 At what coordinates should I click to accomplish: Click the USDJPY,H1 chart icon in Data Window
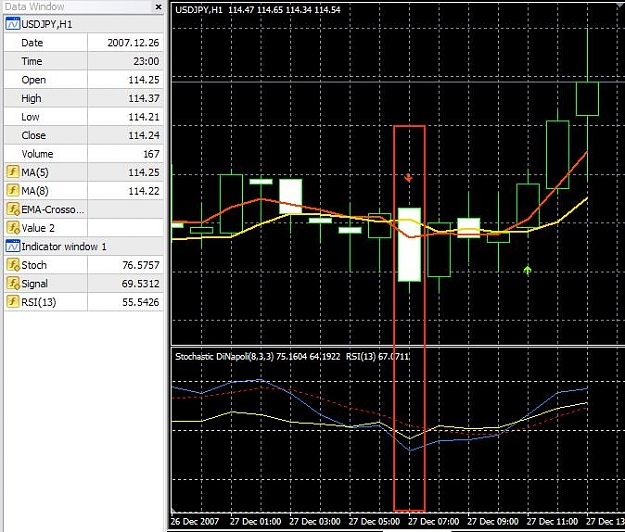[x=13, y=24]
